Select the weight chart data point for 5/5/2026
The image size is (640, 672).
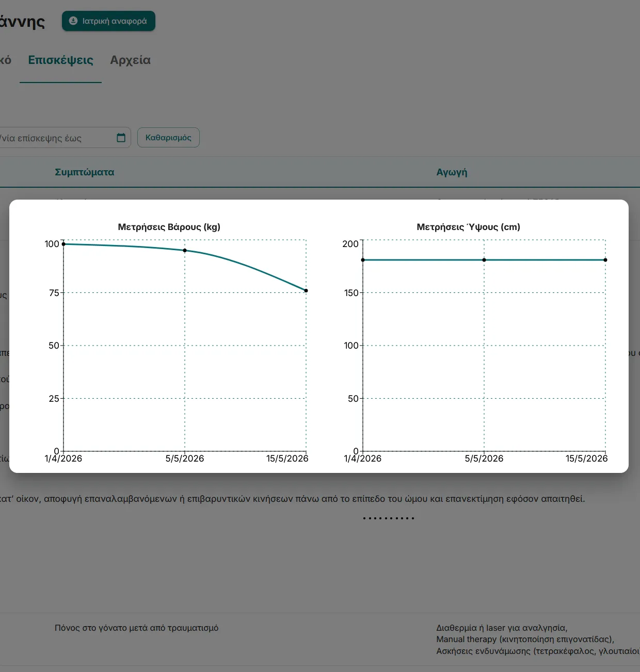pos(185,251)
